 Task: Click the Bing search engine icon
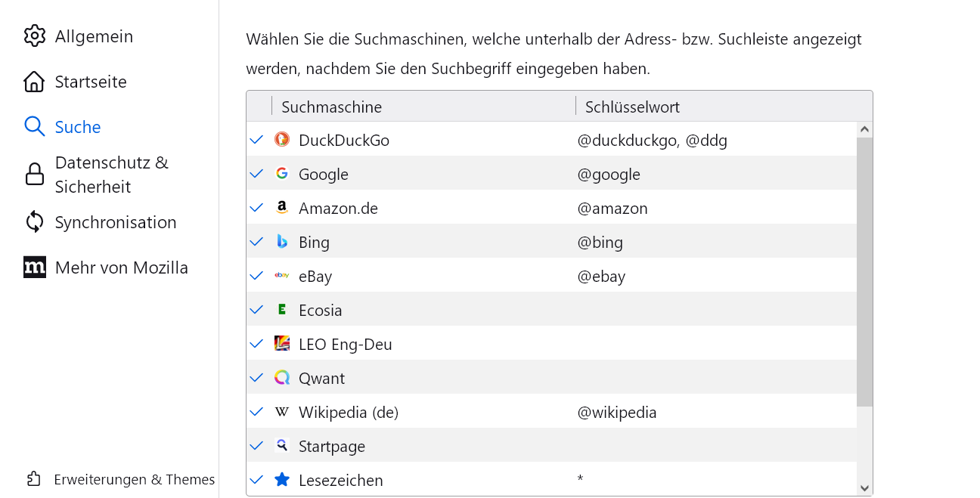[282, 241]
